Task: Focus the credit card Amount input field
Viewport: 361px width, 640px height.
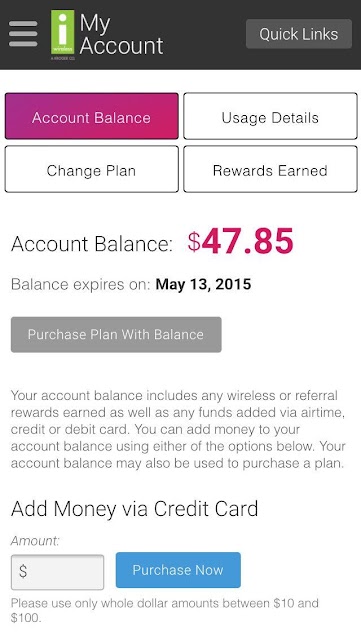Action: (57, 571)
